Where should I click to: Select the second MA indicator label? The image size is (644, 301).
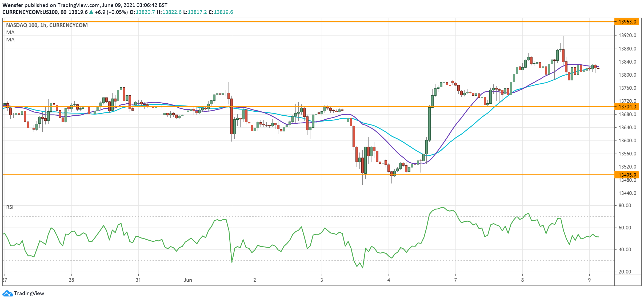tap(10, 40)
